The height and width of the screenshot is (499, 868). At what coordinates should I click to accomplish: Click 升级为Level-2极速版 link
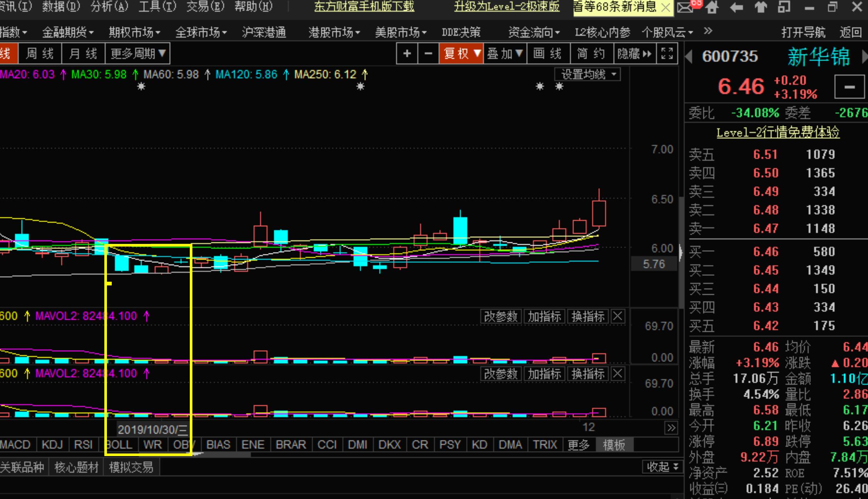[x=507, y=6]
